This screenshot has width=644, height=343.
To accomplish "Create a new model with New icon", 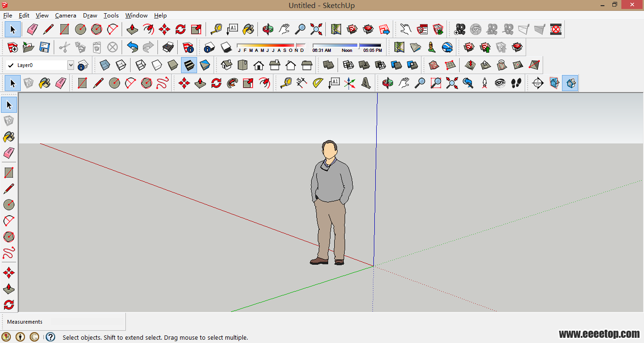I will [x=13, y=47].
